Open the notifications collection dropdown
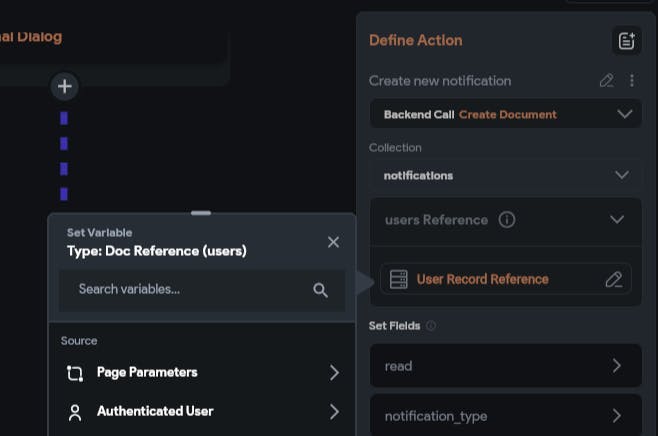 [x=622, y=175]
